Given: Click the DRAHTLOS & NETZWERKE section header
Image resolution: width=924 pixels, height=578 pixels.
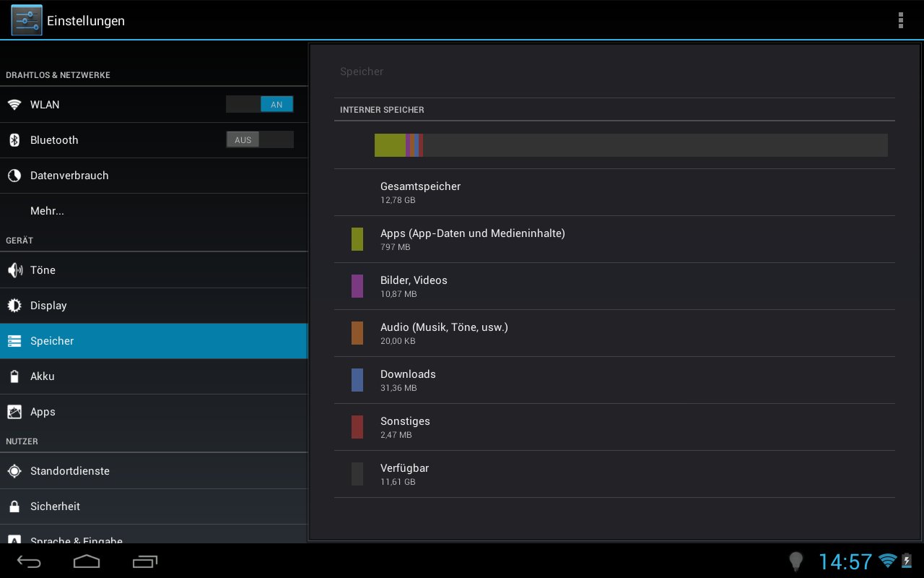Looking at the screenshot, I should pyautogui.click(x=58, y=75).
